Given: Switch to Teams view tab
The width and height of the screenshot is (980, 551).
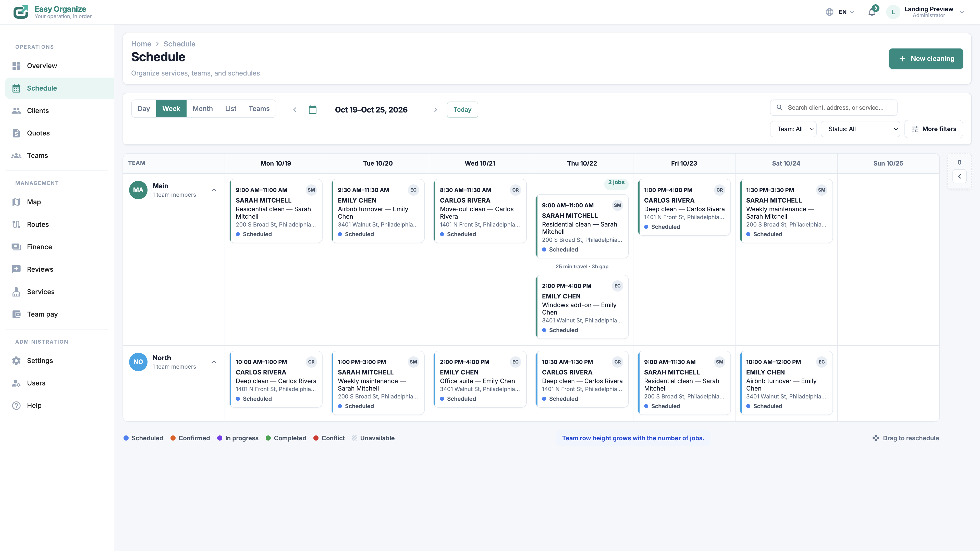Looking at the screenshot, I should point(259,109).
